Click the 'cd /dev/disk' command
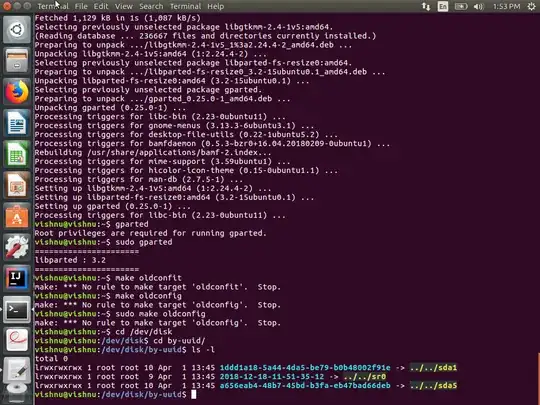 (x=144, y=332)
